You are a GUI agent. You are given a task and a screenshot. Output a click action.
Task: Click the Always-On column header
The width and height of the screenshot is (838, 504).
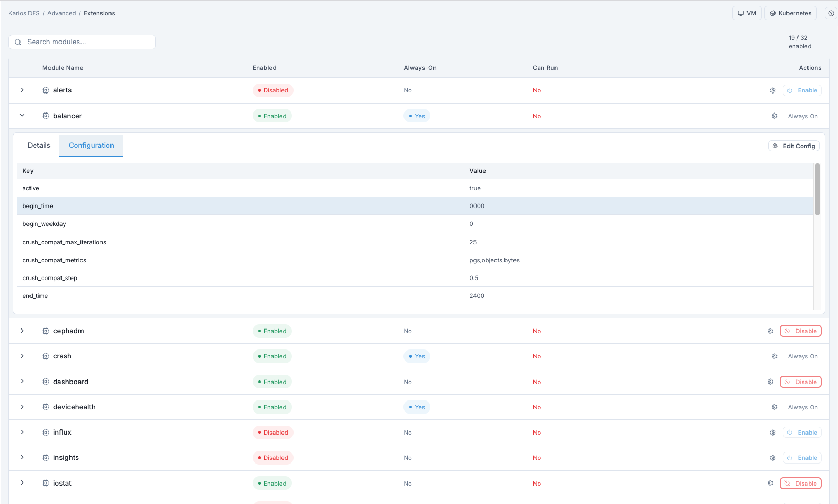click(420, 68)
